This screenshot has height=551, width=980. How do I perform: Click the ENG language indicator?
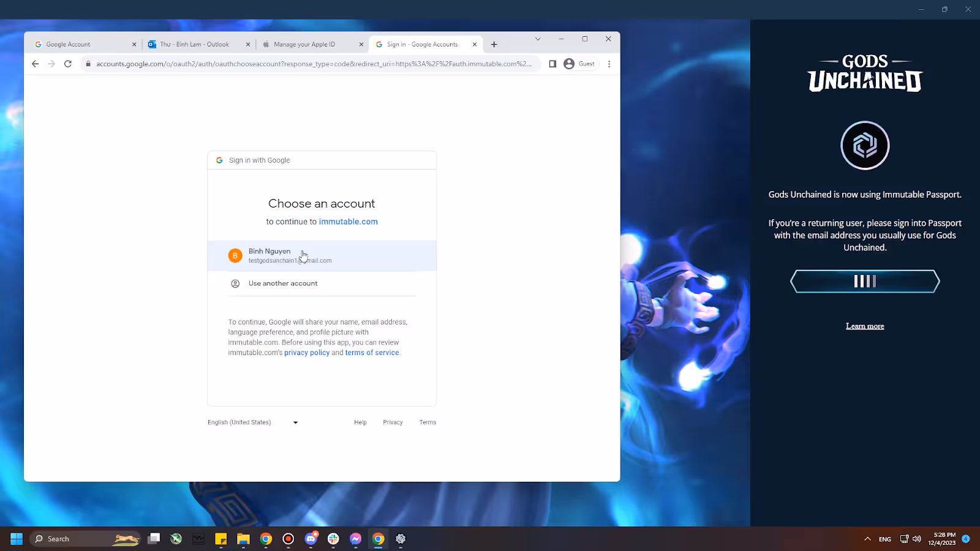tap(885, 539)
